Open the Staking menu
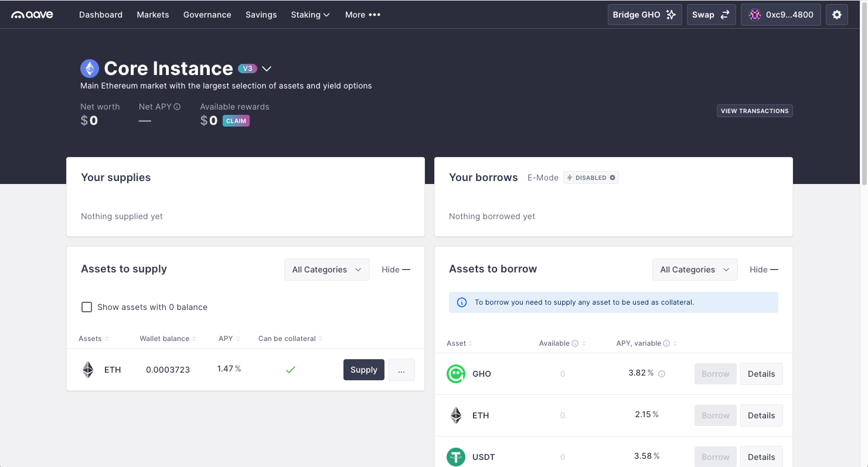Image resolution: width=868 pixels, height=467 pixels. tap(310, 15)
